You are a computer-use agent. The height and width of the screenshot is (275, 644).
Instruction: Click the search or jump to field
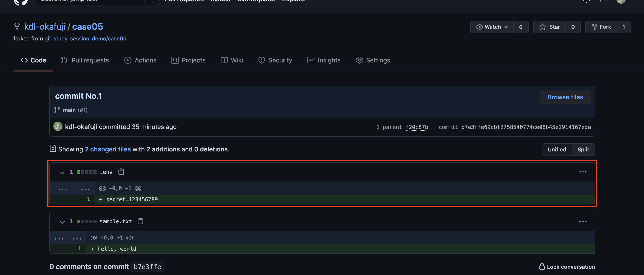click(x=96, y=1)
